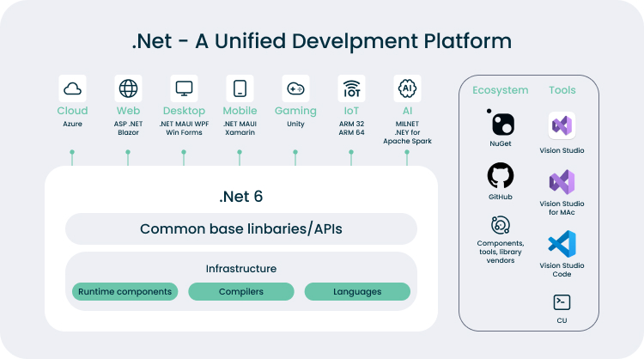Click the Components, tools, library vendors text
Viewport: 644px width, 359px height.
tap(501, 252)
